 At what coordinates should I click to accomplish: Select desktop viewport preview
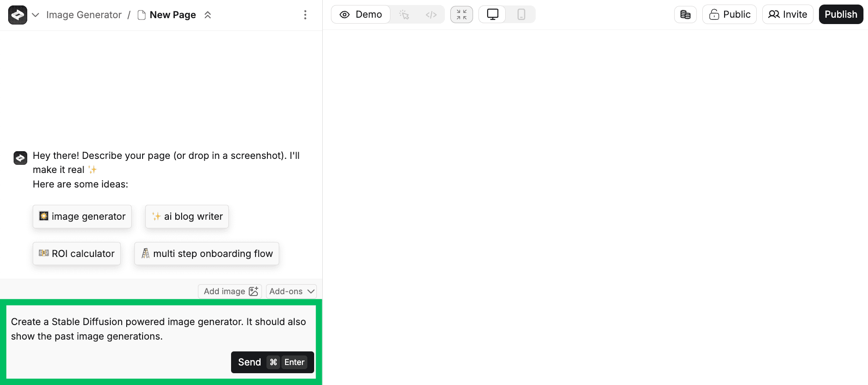coord(492,15)
